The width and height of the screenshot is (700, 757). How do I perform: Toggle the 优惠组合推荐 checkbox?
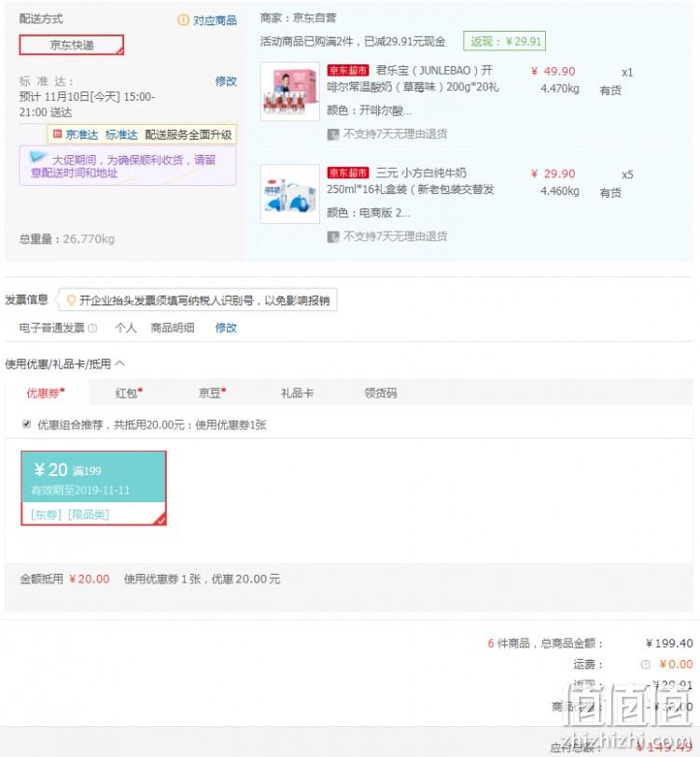(x=26, y=424)
